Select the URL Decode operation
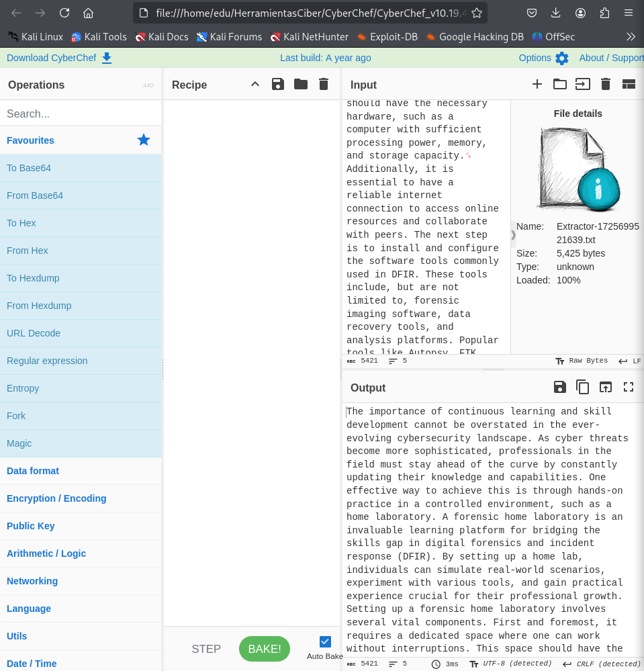The height and width of the screenshot is (671, 644). click(x=81, y=333)
